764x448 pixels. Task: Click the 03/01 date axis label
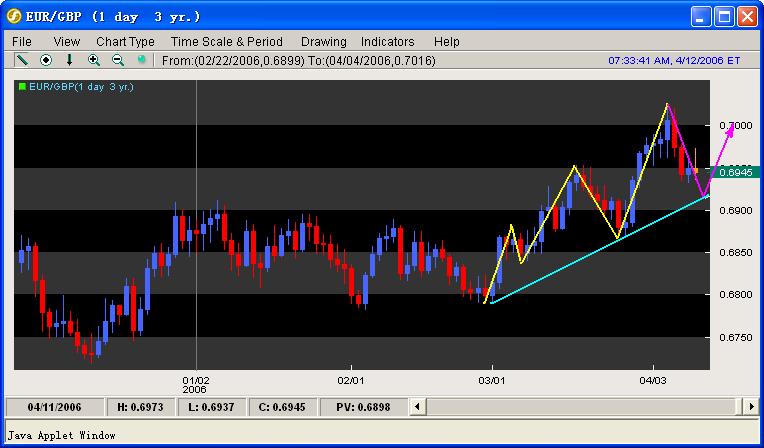click(492, 380)
